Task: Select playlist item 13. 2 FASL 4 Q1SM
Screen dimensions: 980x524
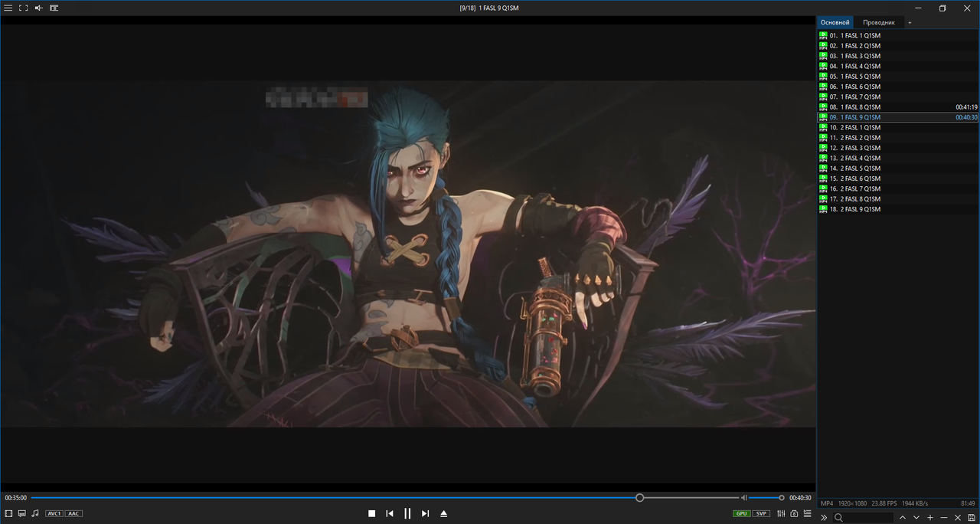Action: tap(898, 158)
